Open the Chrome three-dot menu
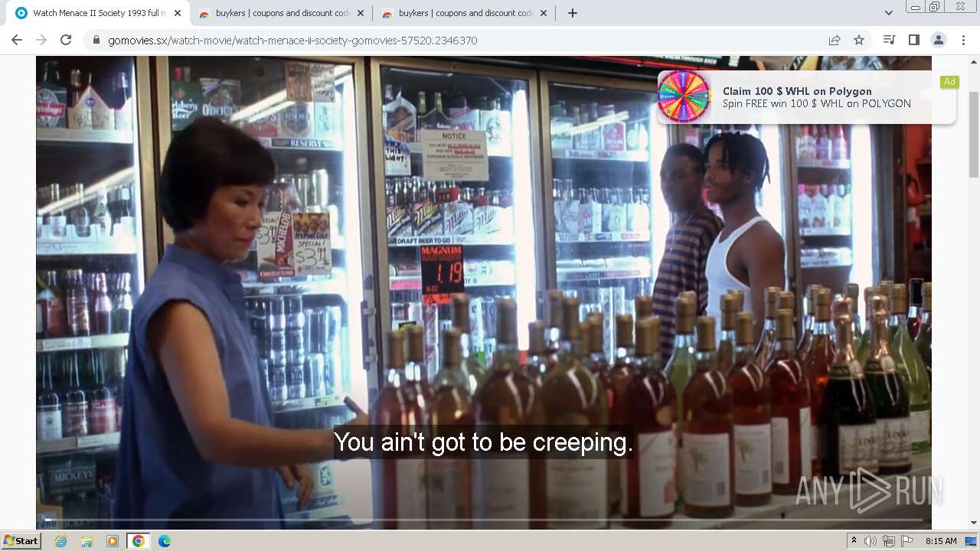 (963, 40)
